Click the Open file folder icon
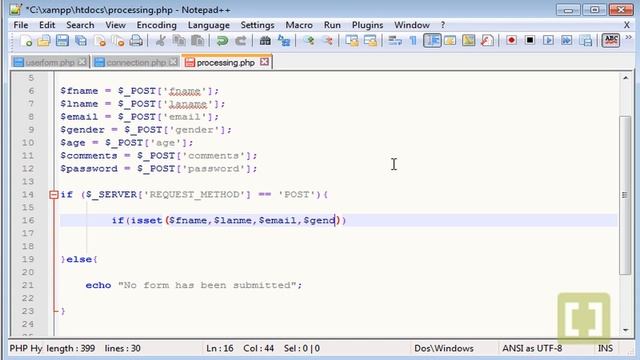This screenshot has width=640, height=360. [44, 41]
